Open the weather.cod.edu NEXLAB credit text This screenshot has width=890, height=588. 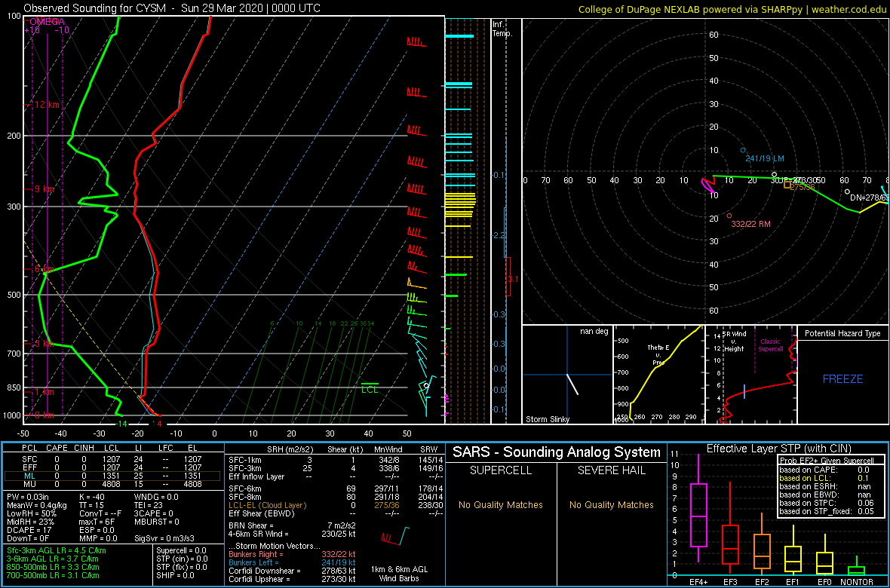pyautogui.click(x=732, y=9)
